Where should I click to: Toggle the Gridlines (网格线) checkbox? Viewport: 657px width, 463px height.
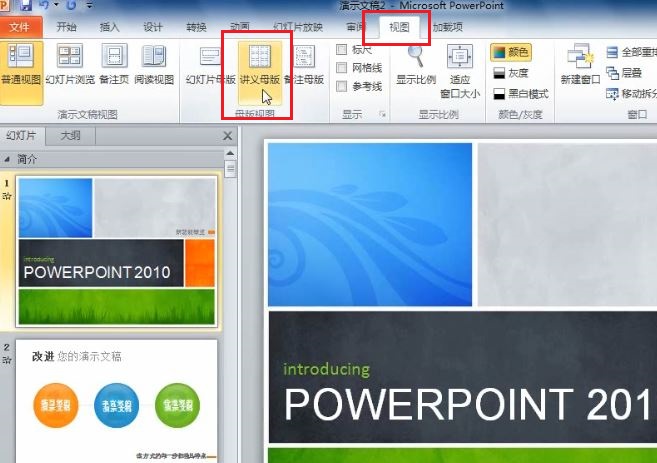point(341,67)
